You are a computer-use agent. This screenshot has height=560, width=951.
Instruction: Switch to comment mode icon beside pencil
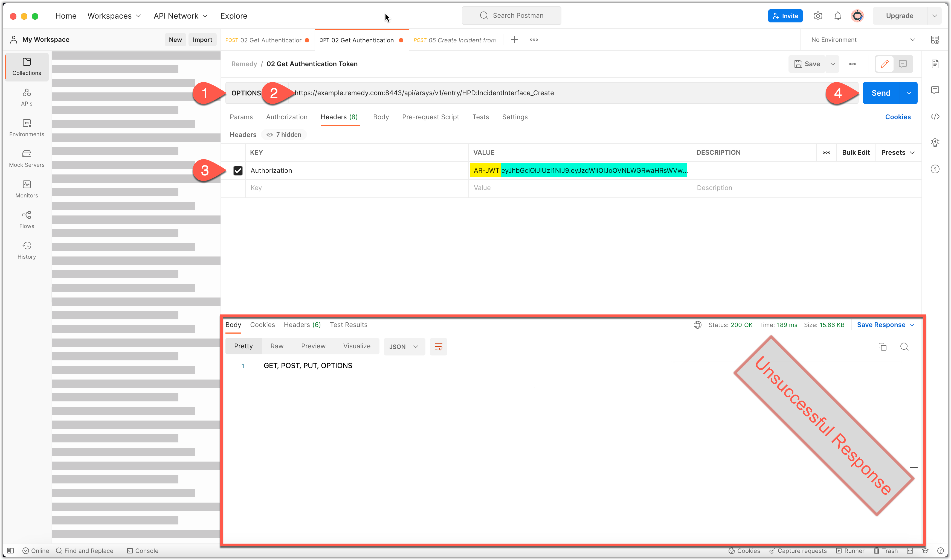click(903, 64)
